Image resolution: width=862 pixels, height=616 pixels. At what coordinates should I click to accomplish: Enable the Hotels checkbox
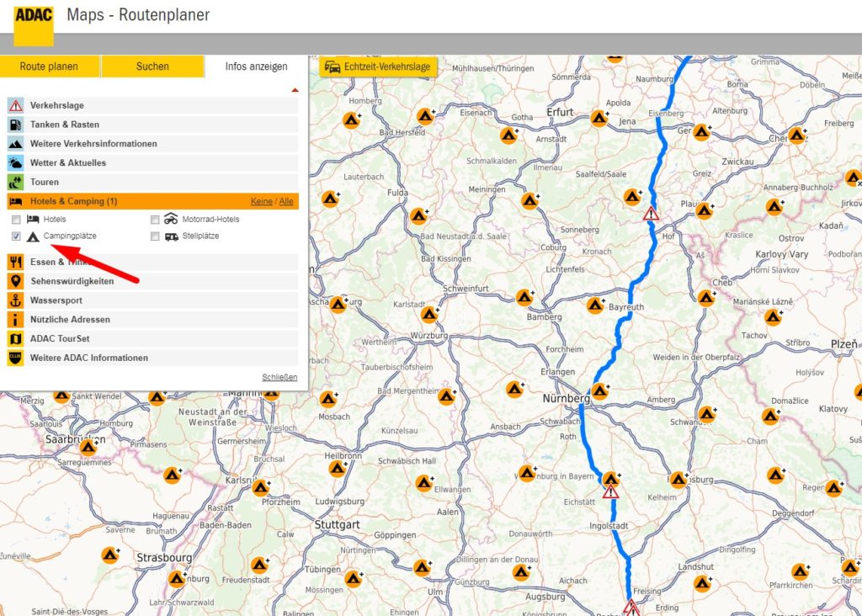click(16, 220)
